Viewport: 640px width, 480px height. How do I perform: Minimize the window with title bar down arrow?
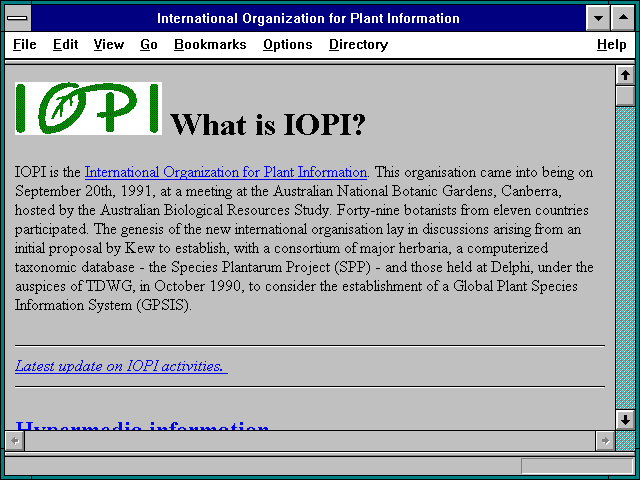(598, 18)
